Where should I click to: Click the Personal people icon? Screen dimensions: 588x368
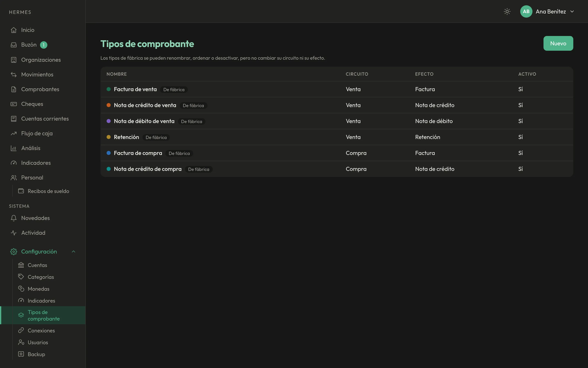(14, 178)
